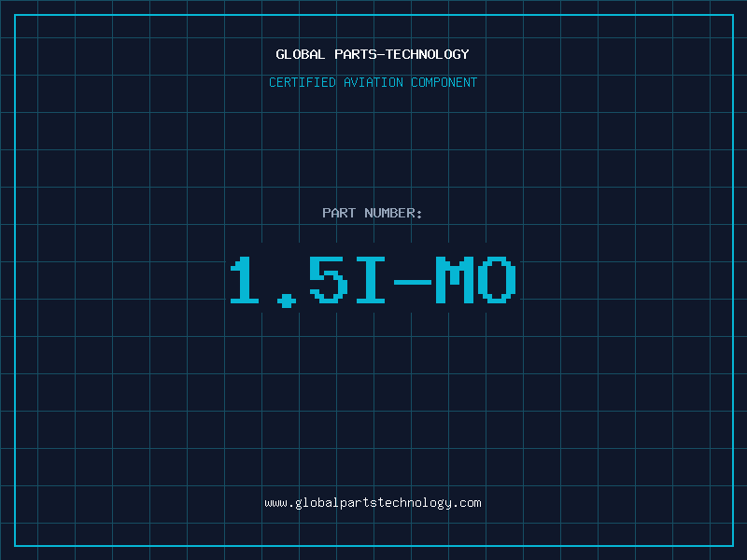This screenshot has height=560, width=747.
Task: Click the word AVIATION in the subtitle
Action: 373,82
